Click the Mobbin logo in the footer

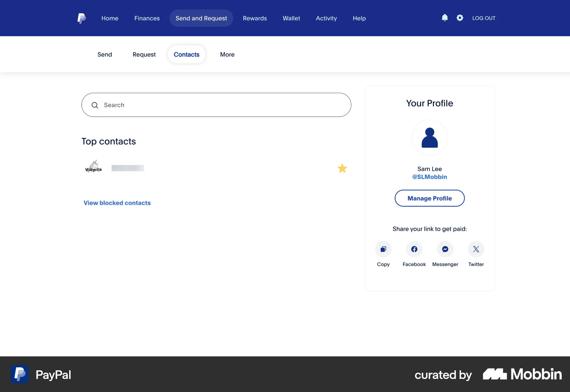click(x=522, y=374)
